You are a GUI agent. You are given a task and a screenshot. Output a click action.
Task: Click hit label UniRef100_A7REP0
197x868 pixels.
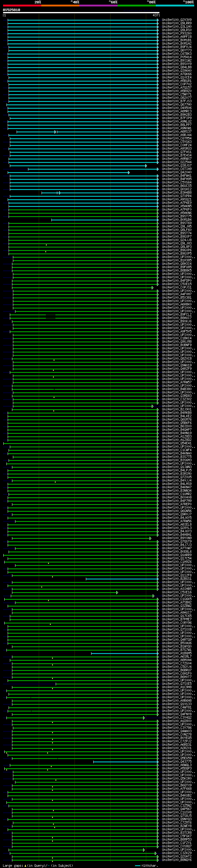pos(177,504)
